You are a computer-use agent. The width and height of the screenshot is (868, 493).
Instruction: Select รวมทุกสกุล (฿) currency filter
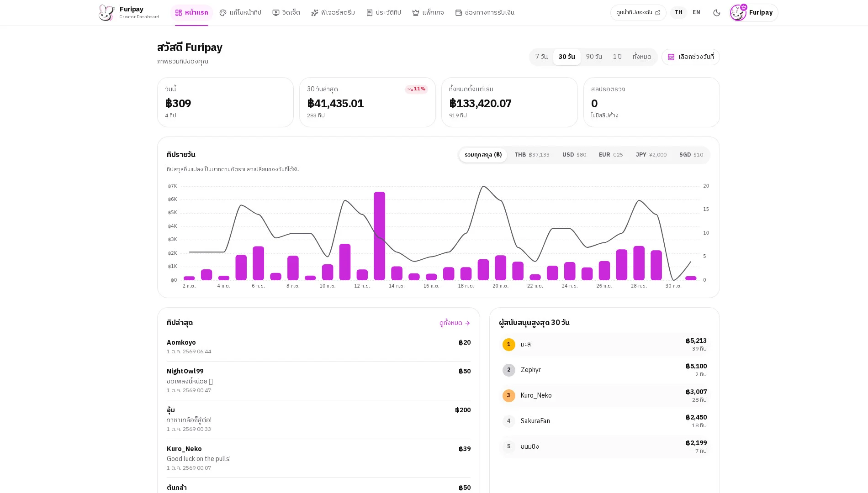pos(483,155)
